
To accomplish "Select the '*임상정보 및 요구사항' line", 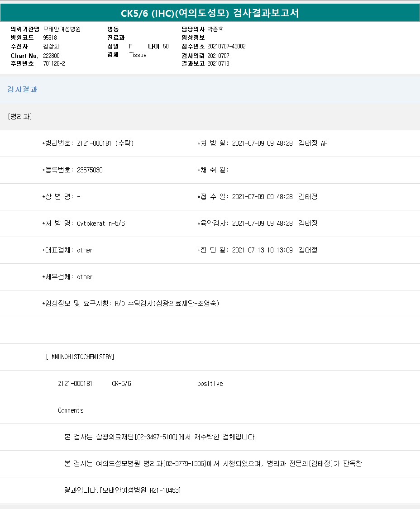I will (x=131, y=304).
